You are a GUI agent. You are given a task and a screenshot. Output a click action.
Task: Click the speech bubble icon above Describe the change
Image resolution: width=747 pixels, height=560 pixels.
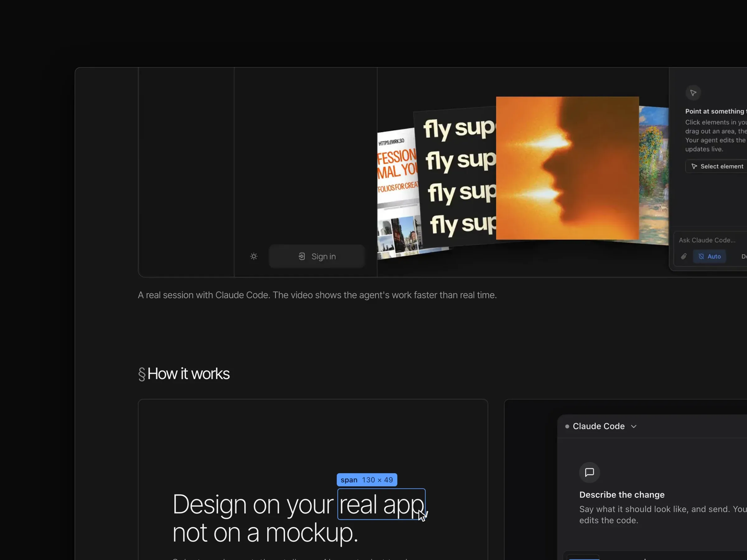tap(589, 472)
